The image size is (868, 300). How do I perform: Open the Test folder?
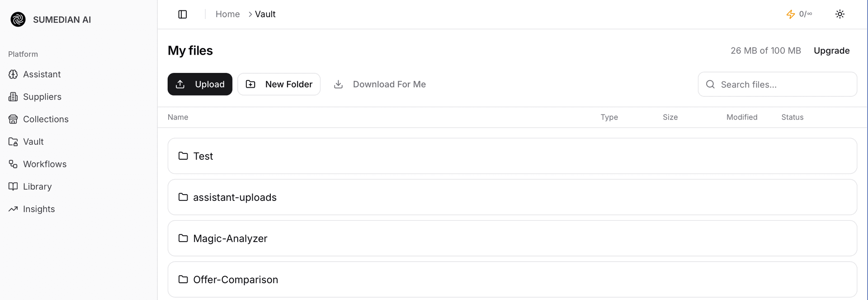[x=203, y=156]
